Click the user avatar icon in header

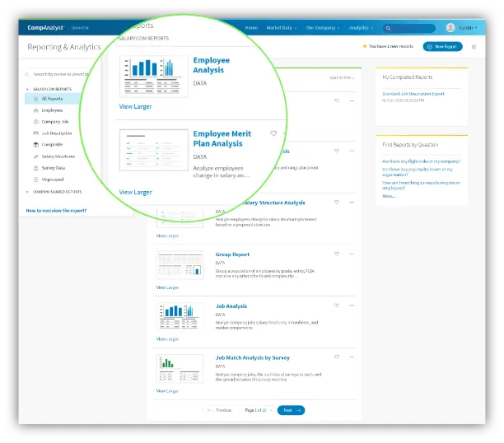450,27
